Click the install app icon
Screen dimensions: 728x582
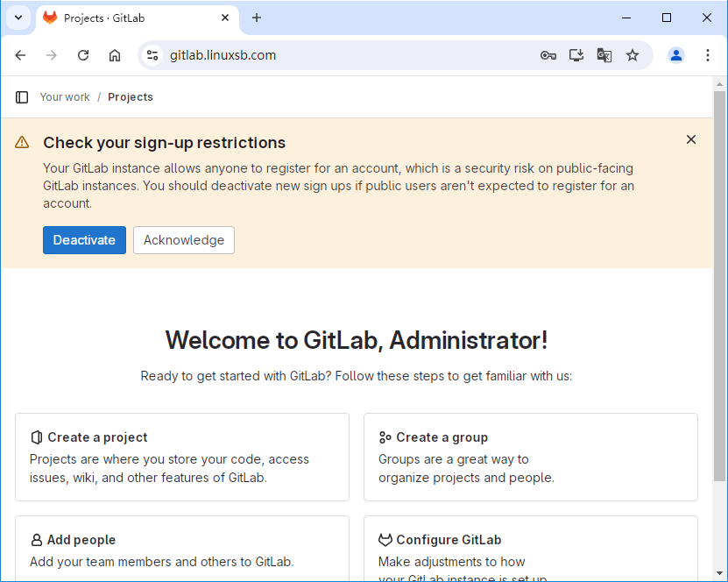click(x=576, y=55)
